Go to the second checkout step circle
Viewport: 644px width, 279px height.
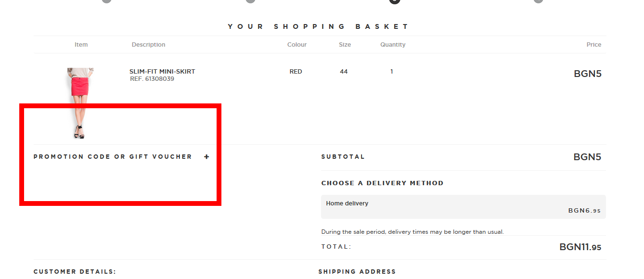[x=250, y=1]
